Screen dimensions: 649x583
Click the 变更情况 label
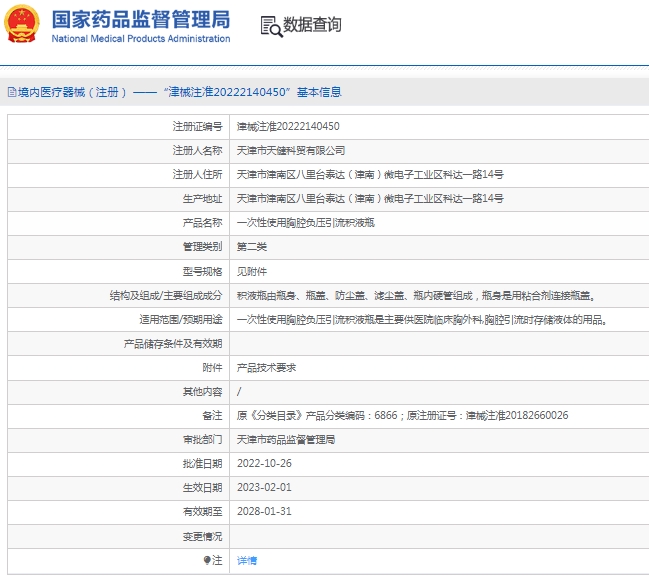202,536
